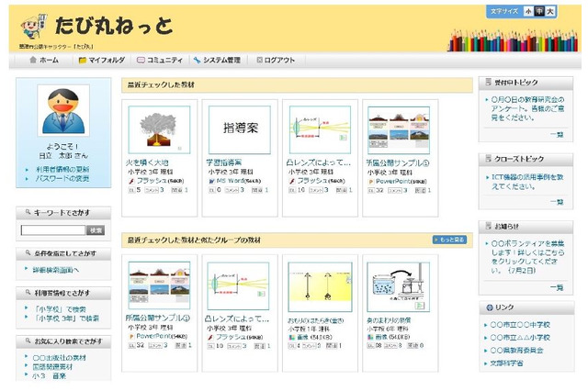
Task: Open the コミュニティ menu item
Action: 160,60
